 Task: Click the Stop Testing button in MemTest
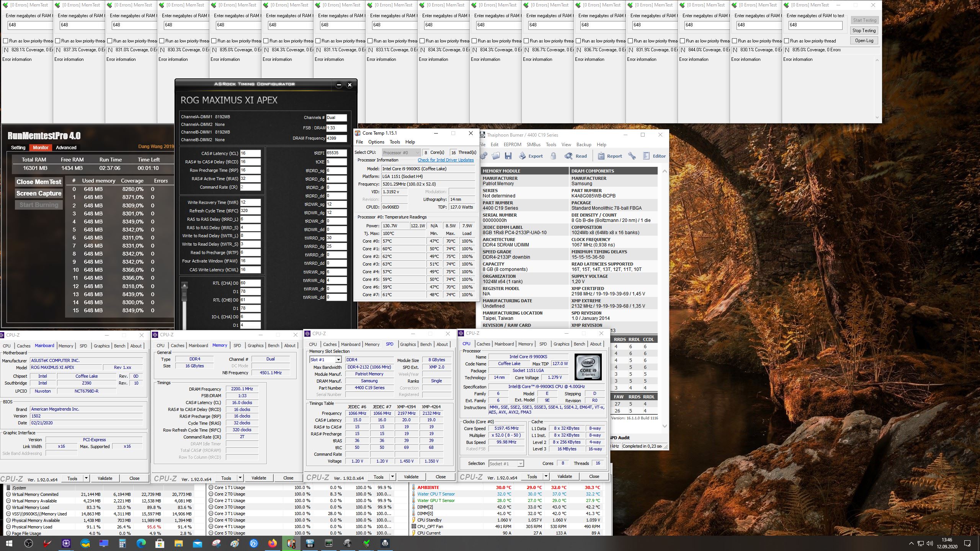[864, 31]
